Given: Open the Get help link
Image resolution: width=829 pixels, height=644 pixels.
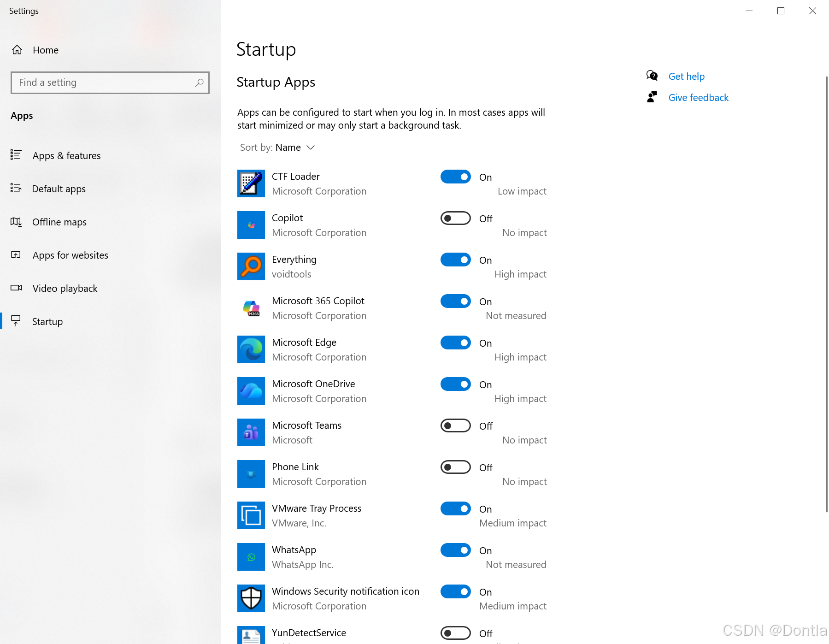Looking at the screenshot, I should pyautogui.click(x=686, y=77).
